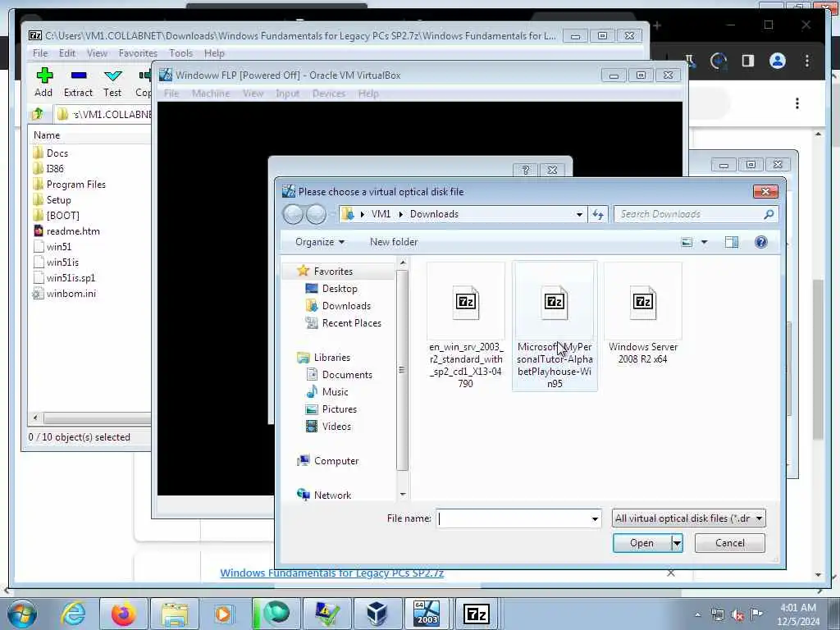Open browser three-dot menu
The width and height of the screenshot is (840, 630).
coord(807,61)
